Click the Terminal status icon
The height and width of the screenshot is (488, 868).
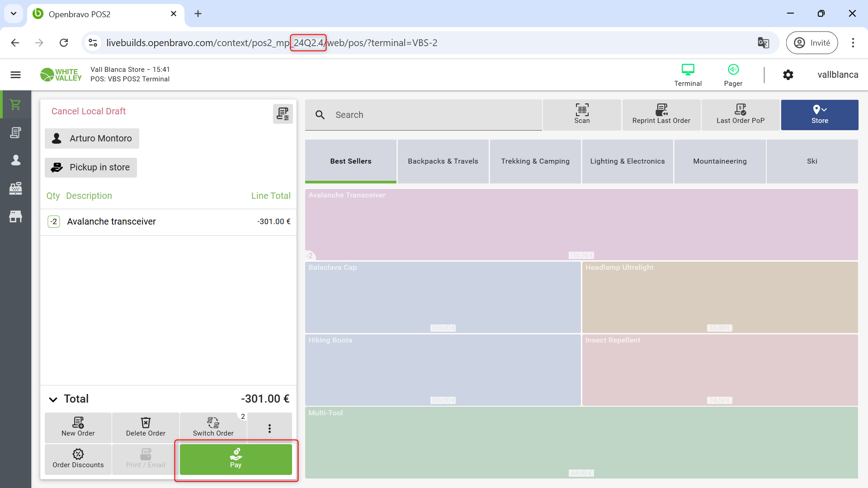click(x=688, y=75)
